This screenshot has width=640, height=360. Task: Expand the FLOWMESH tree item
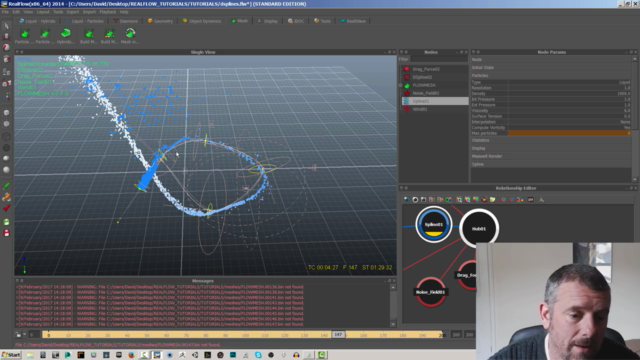click(x=400, y=85)
